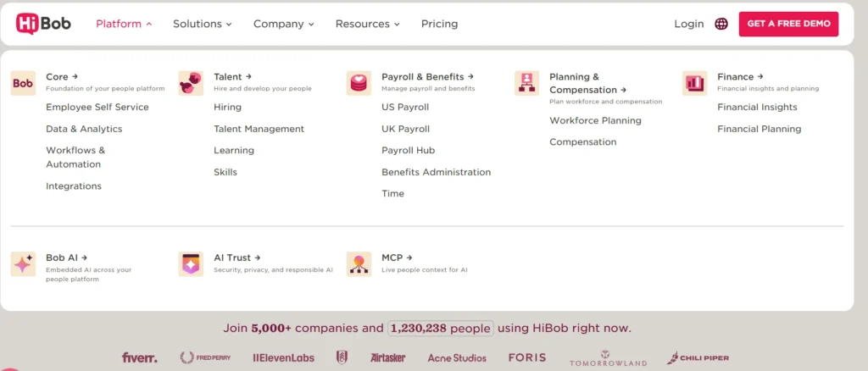The width and height of the screenshot is (868, 371).
Task: Select Benefits Administration under Payroll
Action: pyautogui.click(x=437, y=172)
